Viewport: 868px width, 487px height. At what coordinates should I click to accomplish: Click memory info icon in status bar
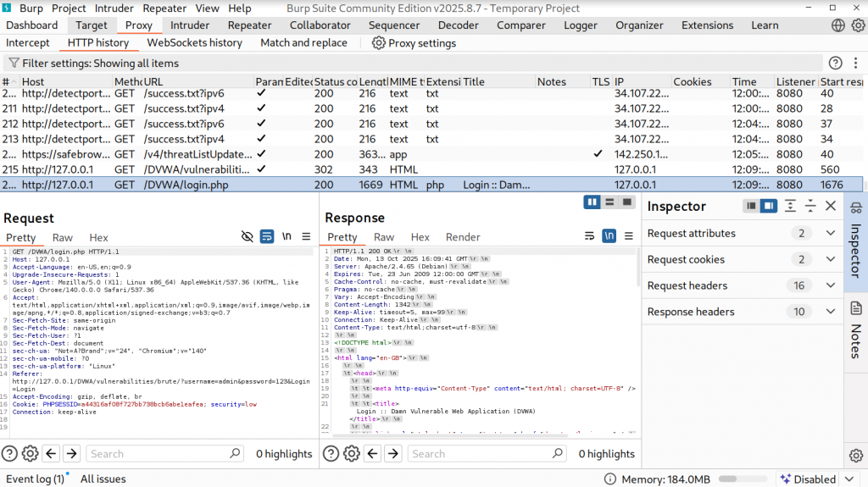click(610, 479)
